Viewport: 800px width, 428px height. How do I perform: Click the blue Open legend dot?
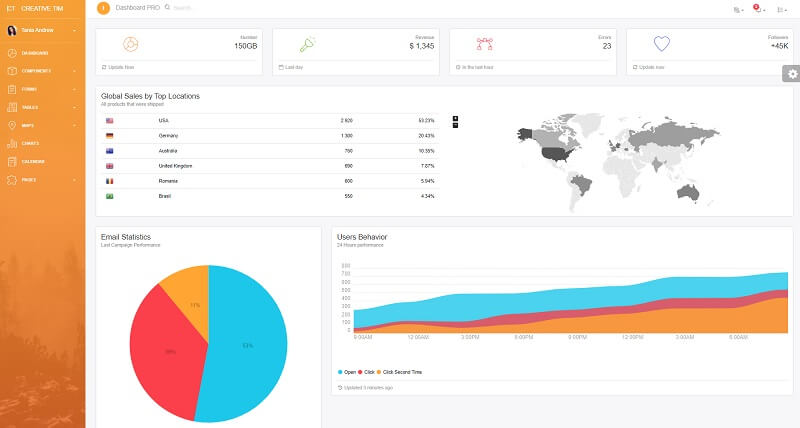340,371
